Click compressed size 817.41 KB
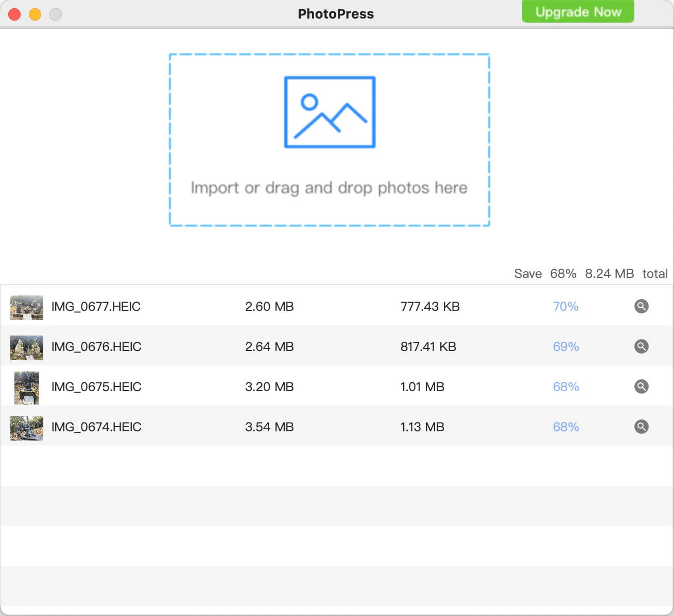The image size is (674, 616). pyautogui.click(x=428, y=347)
